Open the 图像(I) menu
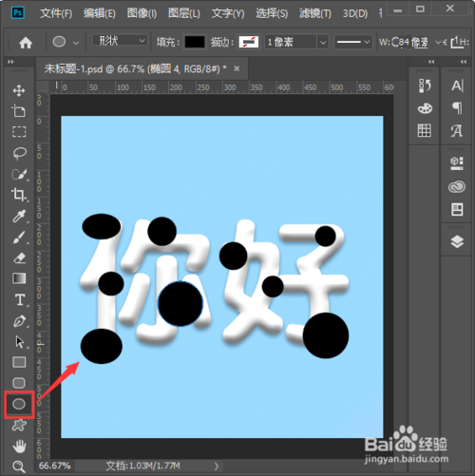475x476 pixels. pos(142,13)
